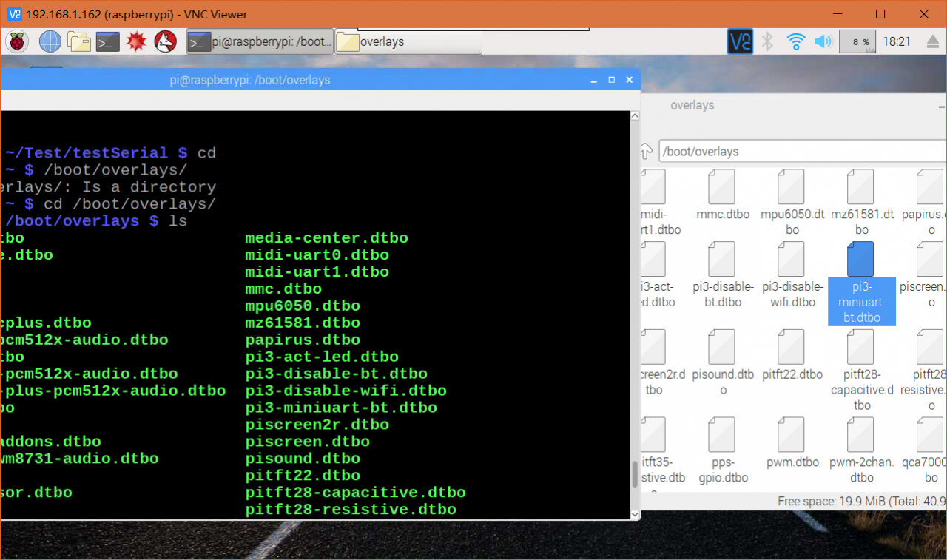
Task: Click the terminal scrollbar up arrow
Action: pyautogui.click(x=634, y=116)
